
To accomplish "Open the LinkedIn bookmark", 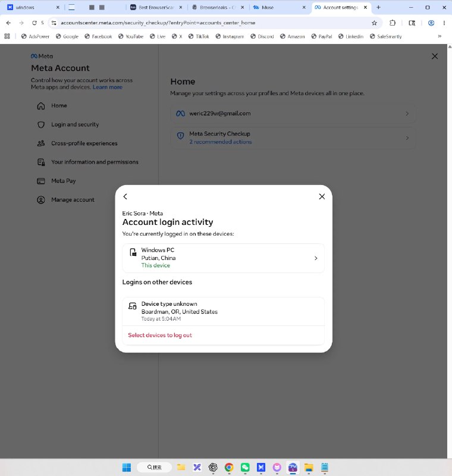I will click(351, 36).
